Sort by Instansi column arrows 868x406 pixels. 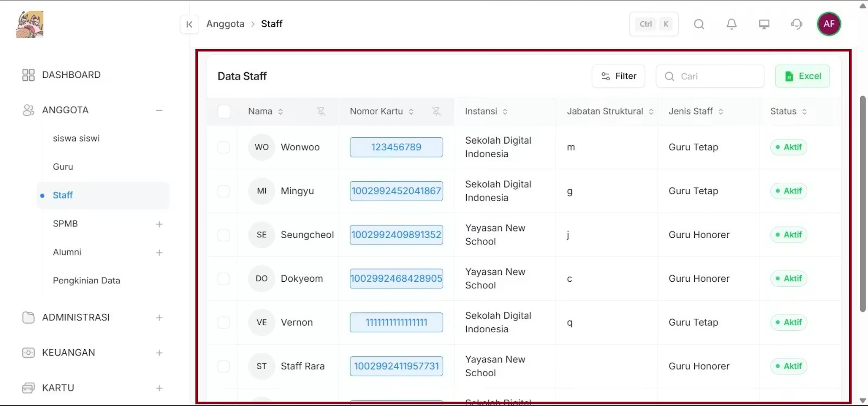tap(505, 112)
